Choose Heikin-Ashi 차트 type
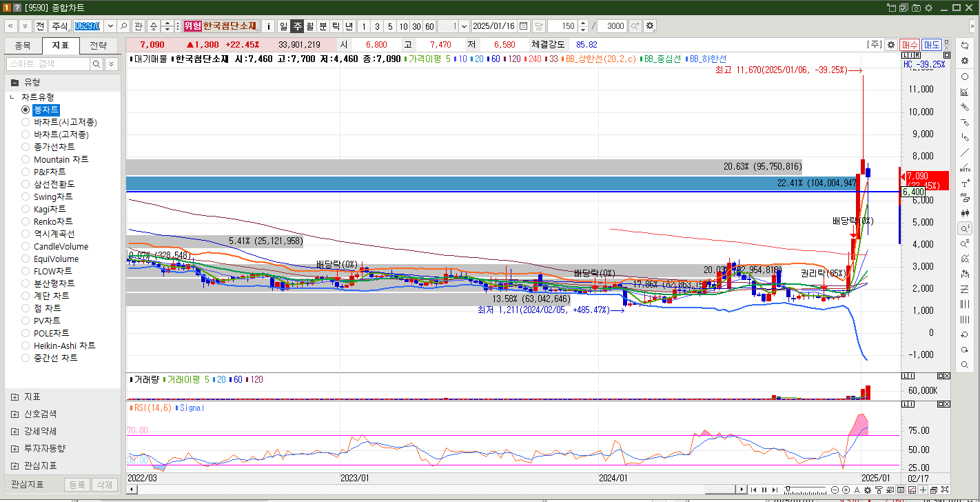Screen dimensions: 980x502 (25, 345)
